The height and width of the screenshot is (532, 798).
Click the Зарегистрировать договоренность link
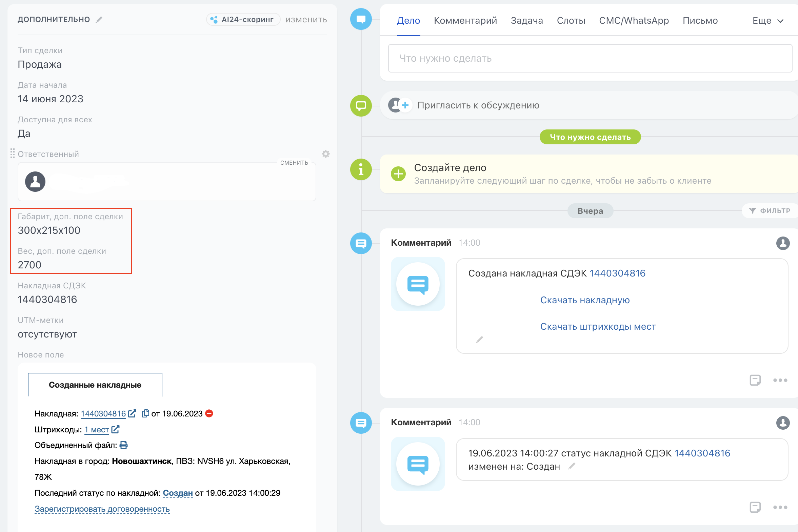pyautogui.click(x=102, y=509)
